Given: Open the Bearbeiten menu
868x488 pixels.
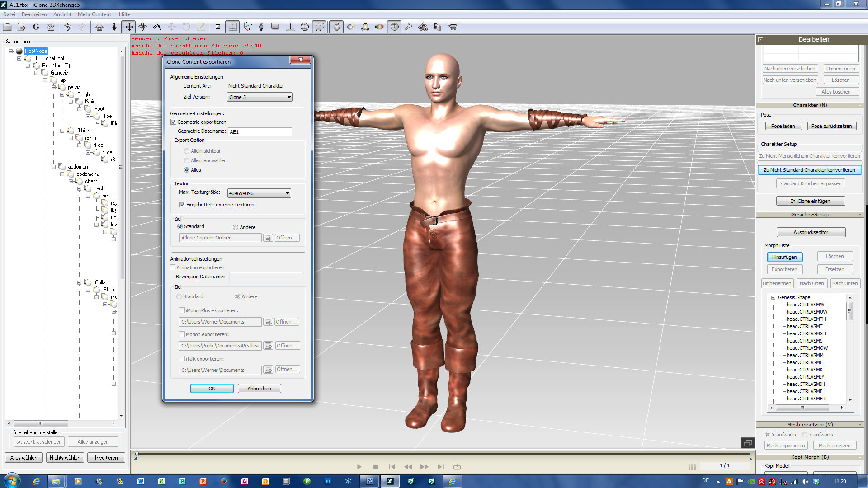Looking at the screenshot, I should 34,14.
